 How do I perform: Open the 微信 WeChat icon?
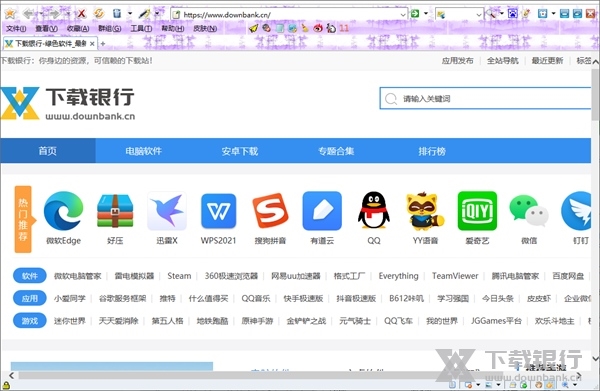[529, 211]
